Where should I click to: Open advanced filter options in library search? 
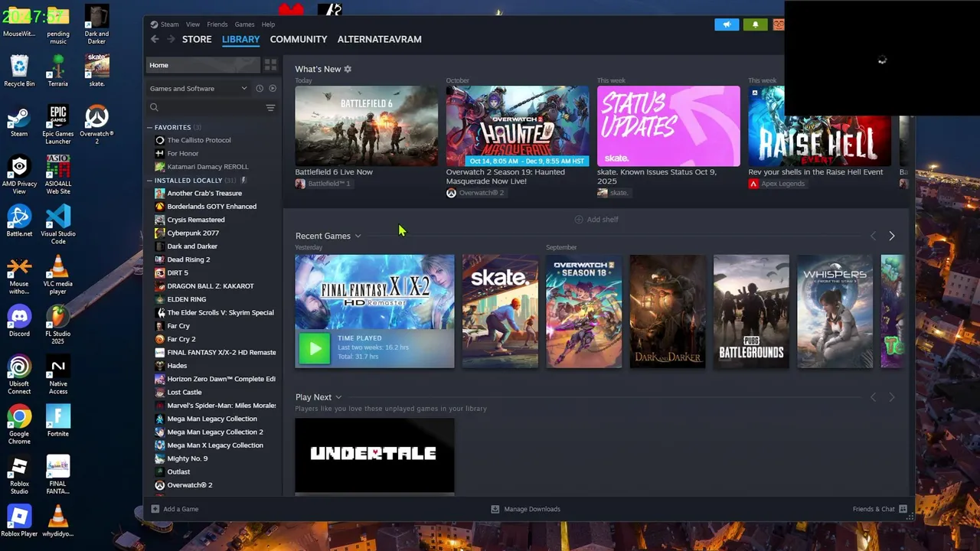(x=270, y=108)
